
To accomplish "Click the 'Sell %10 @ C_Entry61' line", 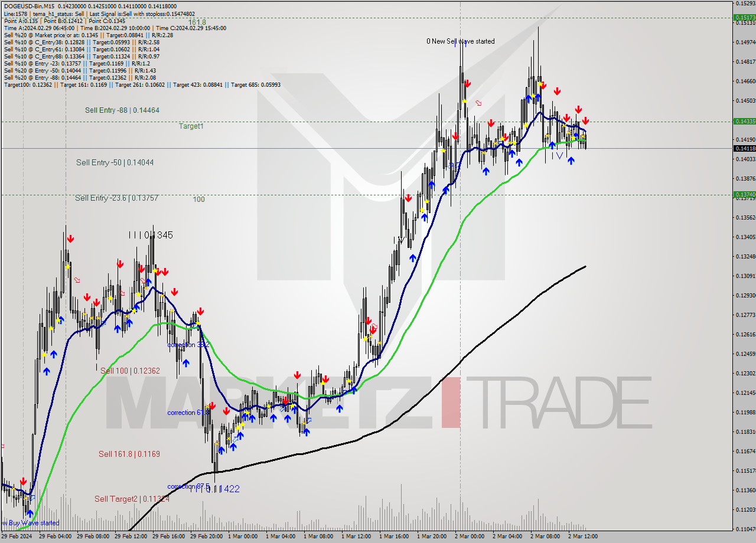I will (x=82, y=49).
